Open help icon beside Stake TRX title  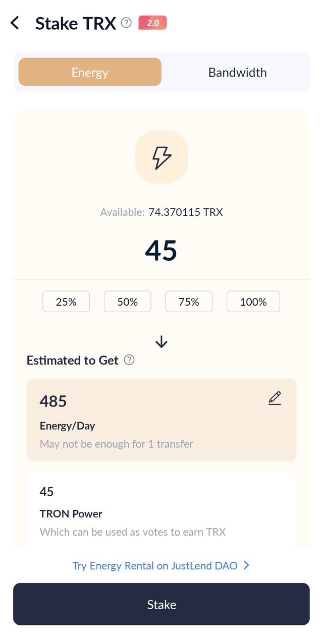[x=127, y=23]
